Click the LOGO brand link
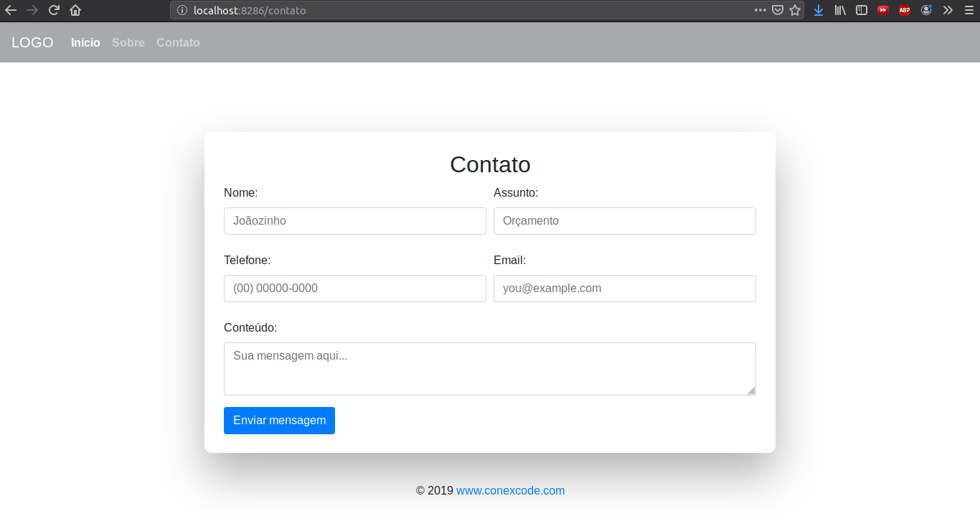The height and width of the screenshot is (529, 980). pos(32,42)
